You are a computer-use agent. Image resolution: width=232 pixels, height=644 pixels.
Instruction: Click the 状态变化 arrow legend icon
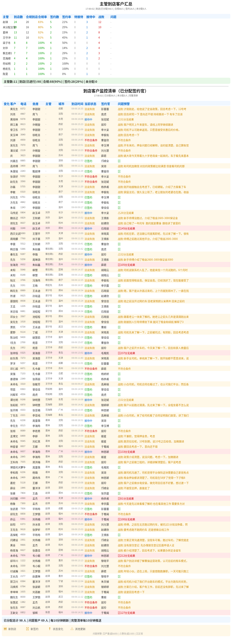tap(50, 629)
